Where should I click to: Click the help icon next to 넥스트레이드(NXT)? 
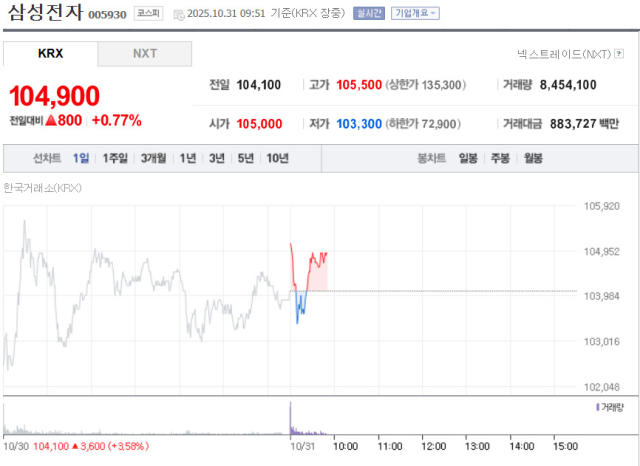pos(630,53)
